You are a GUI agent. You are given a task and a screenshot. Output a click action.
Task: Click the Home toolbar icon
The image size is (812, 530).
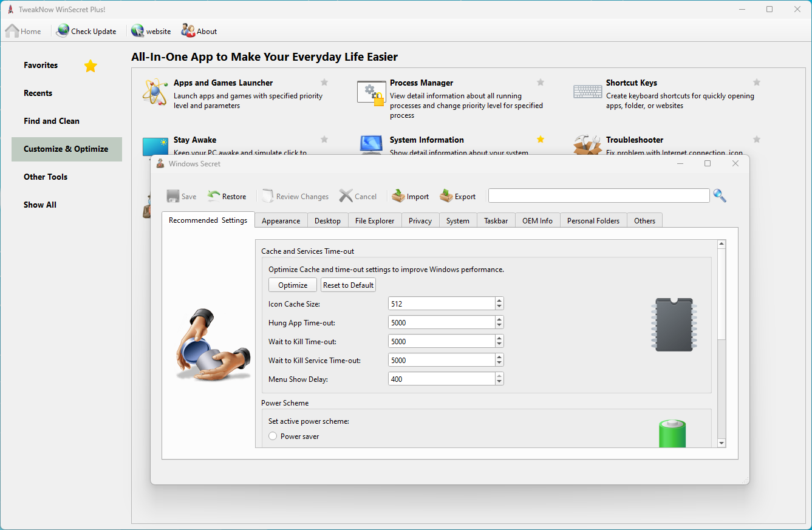tap(12, 31)
